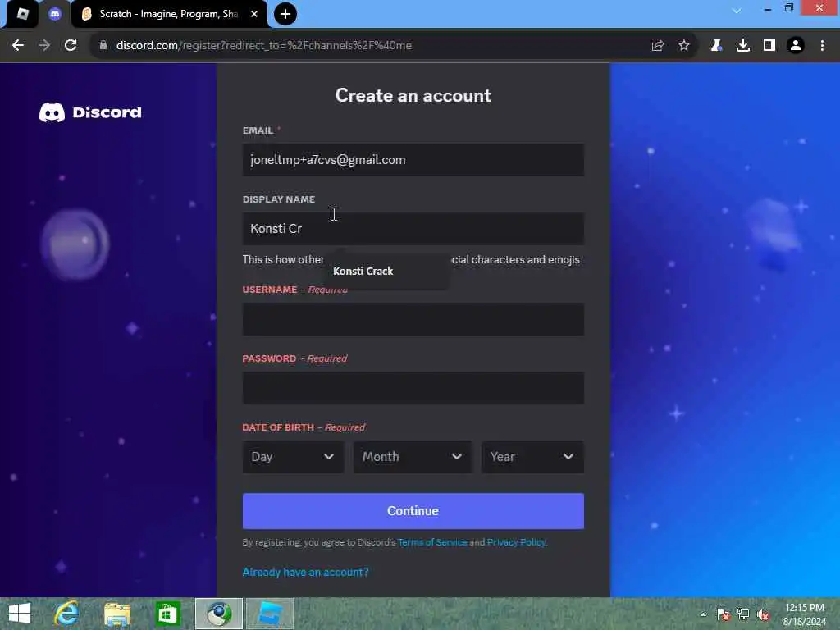Click the muted volume tray icon
The image size is (840, 630).
[763, 614]
